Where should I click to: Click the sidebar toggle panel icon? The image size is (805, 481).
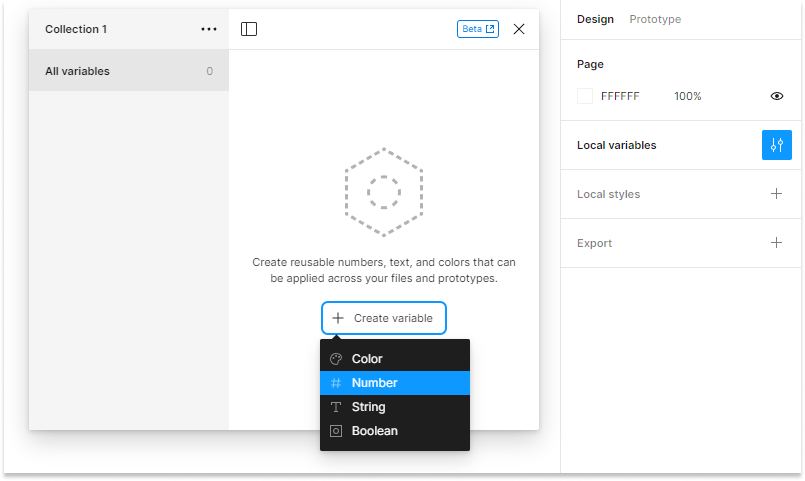tap(249, 29)
